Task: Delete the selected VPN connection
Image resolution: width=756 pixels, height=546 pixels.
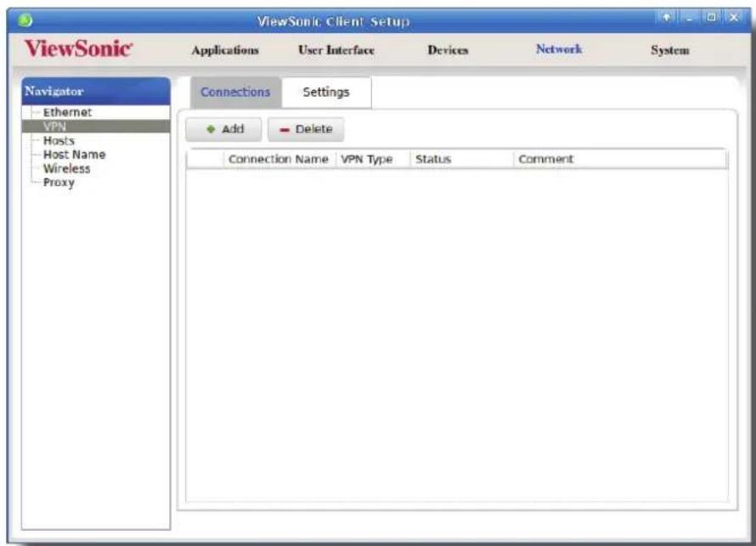Action: tap(306, 129)
